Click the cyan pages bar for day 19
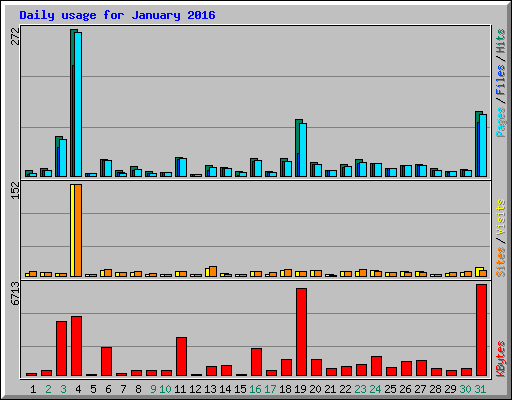512x400 pixels. click(303, 150)
